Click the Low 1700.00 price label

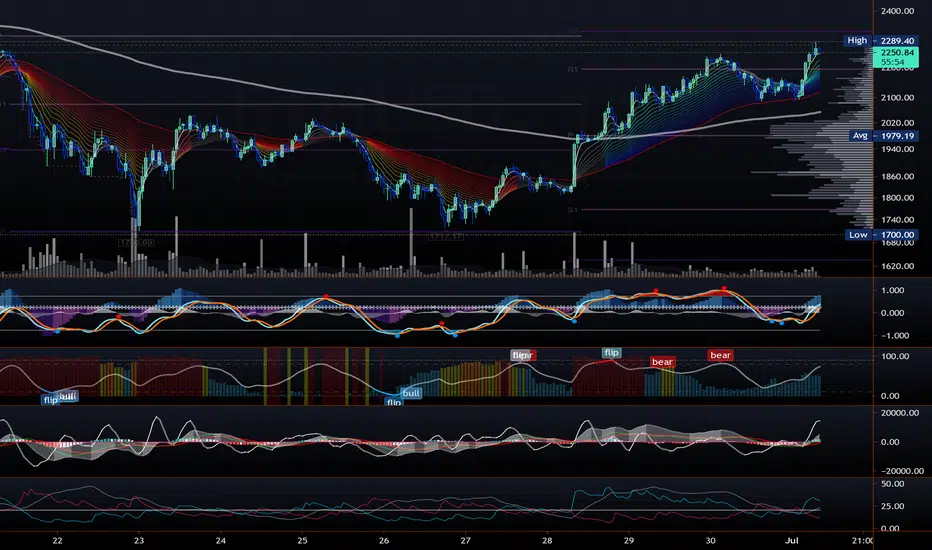click(881, 235)
